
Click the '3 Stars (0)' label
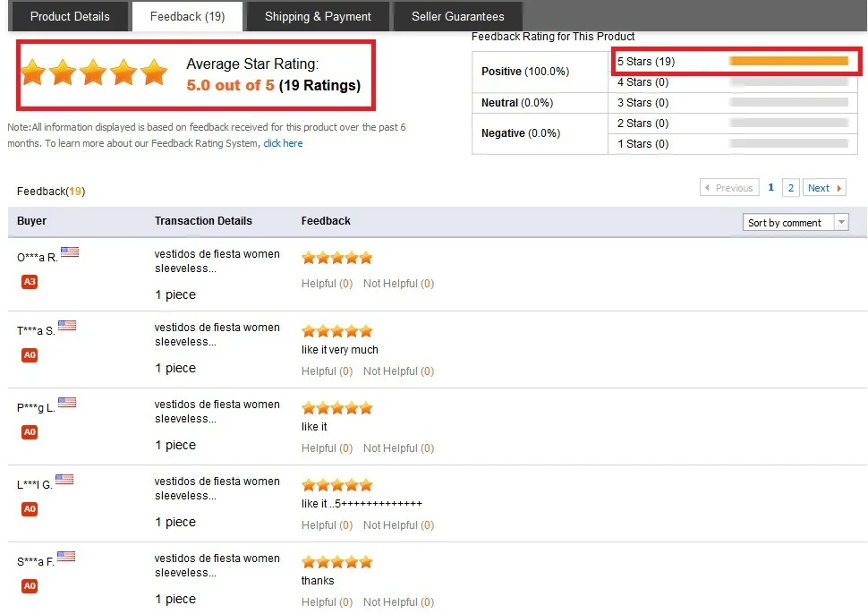pos(642,102)
